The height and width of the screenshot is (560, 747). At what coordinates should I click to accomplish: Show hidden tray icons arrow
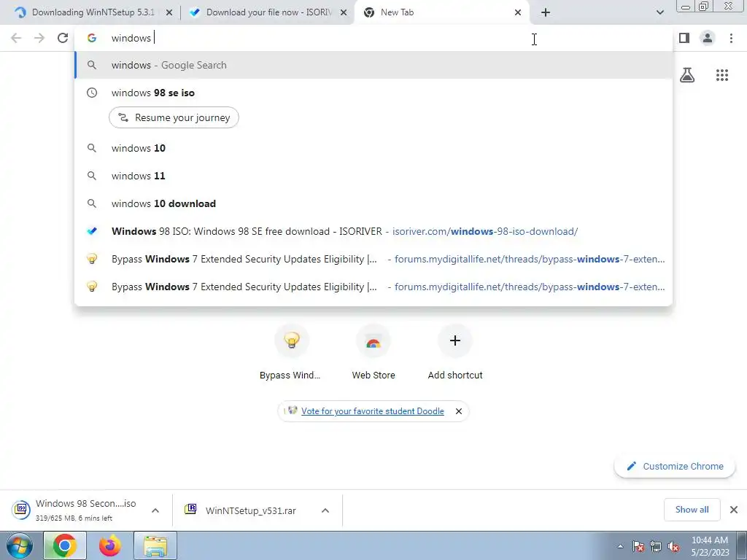pyautogui.click(x=620, y=546)
